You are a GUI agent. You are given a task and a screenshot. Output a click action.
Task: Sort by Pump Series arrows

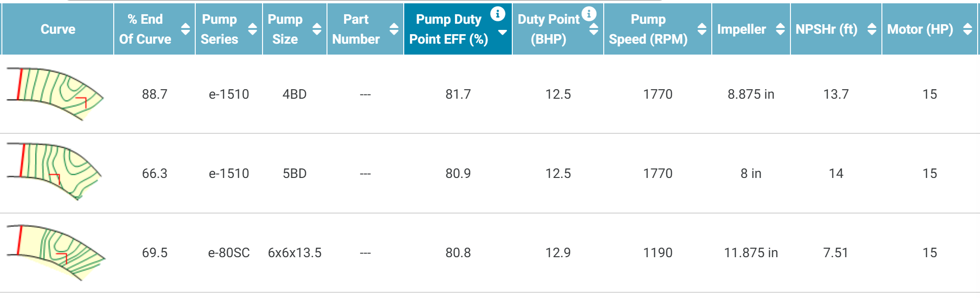tap(253, 29)
